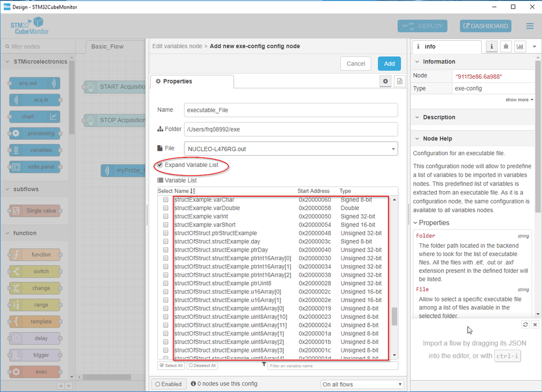542x392 pixels.
Task: Toggle Expand Variable List checkbox
Action: pos(160,165)
